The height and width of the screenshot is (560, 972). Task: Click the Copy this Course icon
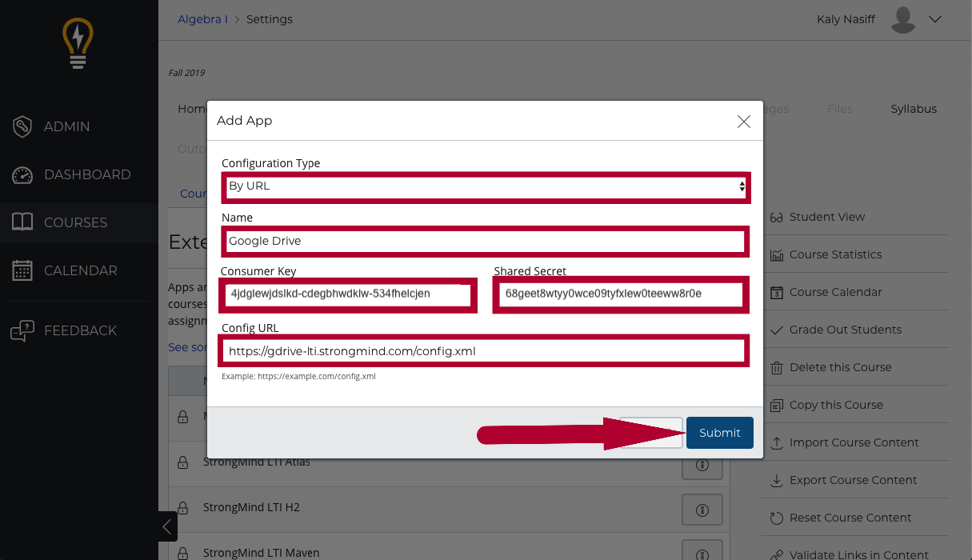point(776,405)
